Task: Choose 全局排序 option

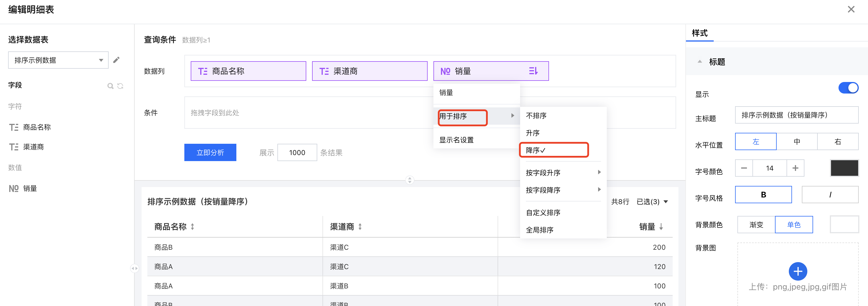Action: 563,230
